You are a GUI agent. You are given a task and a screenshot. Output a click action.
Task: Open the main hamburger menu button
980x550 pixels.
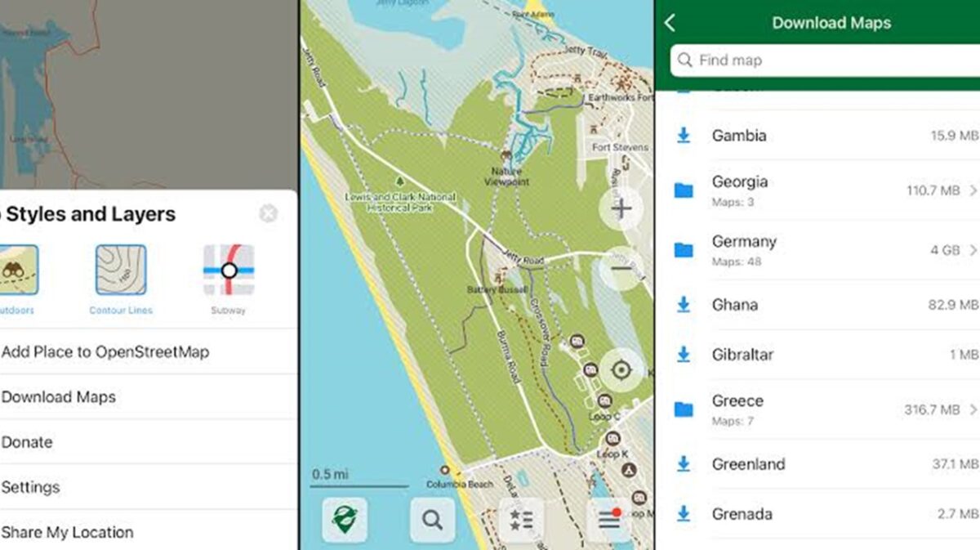click(609, 520)
